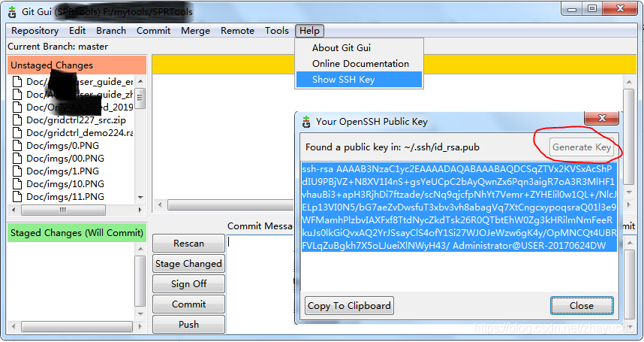Click diff pane horizontal scroll left arrow
Image resolution: width=644 pixels, height=342 pixels.
(x=160, y=204)
